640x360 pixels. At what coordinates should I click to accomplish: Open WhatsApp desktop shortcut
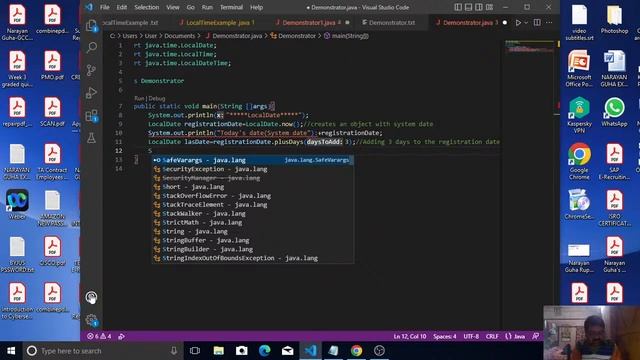614,112
